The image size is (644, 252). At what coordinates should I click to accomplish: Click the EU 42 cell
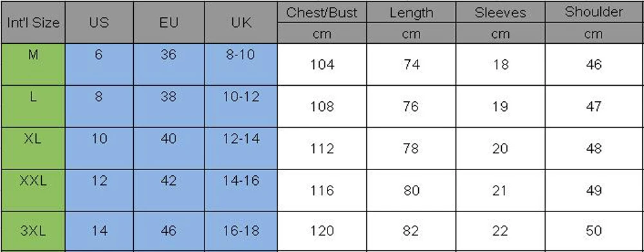pyautogui.click(x=169, y=190)
